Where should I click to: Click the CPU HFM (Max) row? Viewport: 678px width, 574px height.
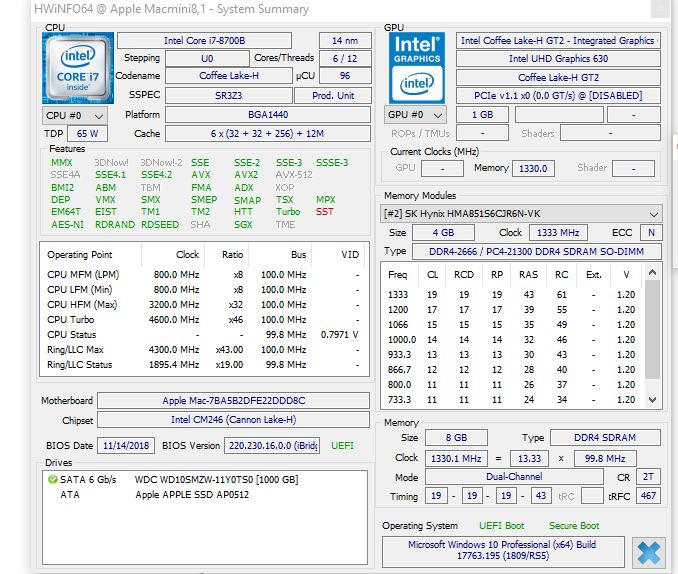click(x=203, y=305)
